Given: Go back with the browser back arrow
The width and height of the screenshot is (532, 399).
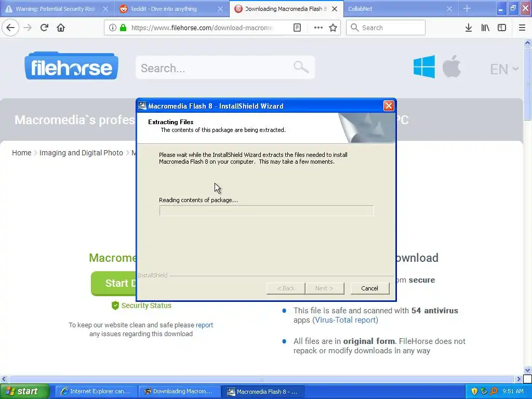Looking at the screenshot, I should click(x=10, y=28).
